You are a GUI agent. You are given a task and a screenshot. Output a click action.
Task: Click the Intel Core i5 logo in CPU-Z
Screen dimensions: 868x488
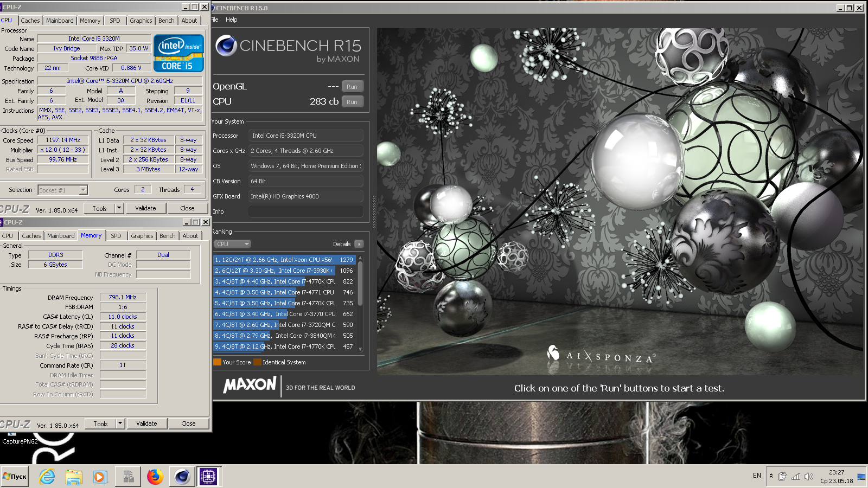178,53
